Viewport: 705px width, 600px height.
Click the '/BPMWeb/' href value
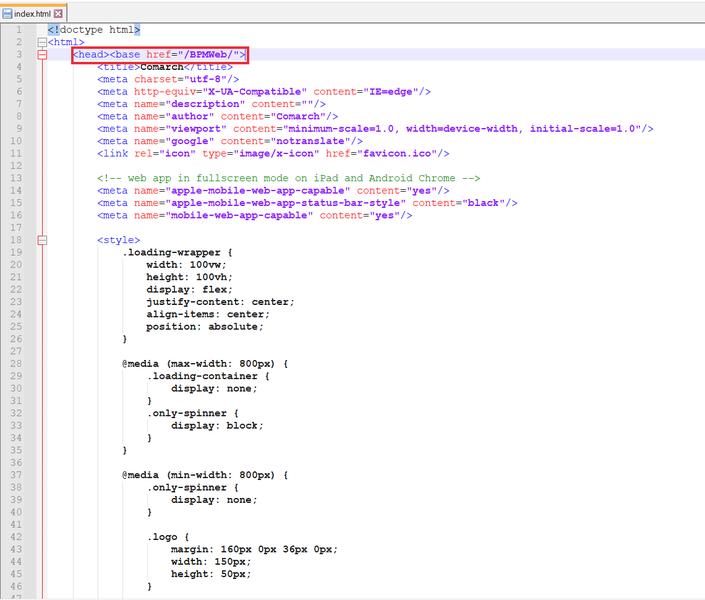tap(208, 54)
